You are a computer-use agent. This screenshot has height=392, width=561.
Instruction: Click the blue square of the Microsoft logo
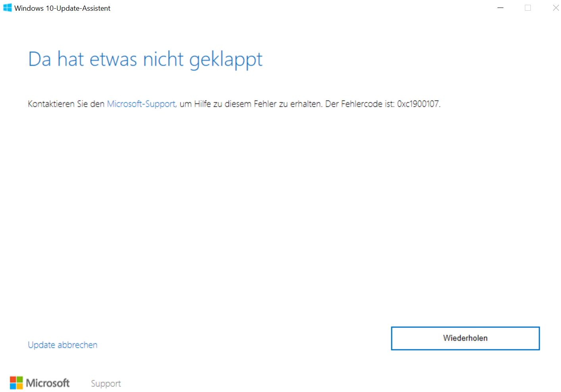pos(13,386)
